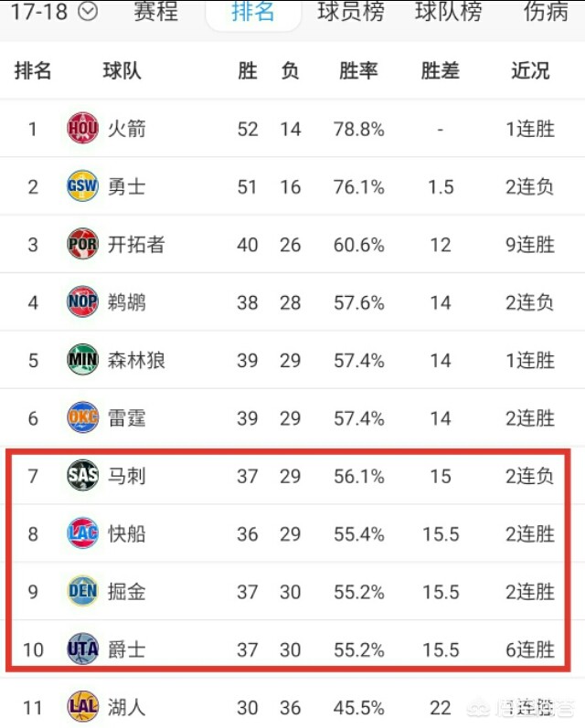Viewport: 585px width, 728px height.
Task: Open the 球员榜 tab
Action: pyautogui.click(x=351, y=12)
